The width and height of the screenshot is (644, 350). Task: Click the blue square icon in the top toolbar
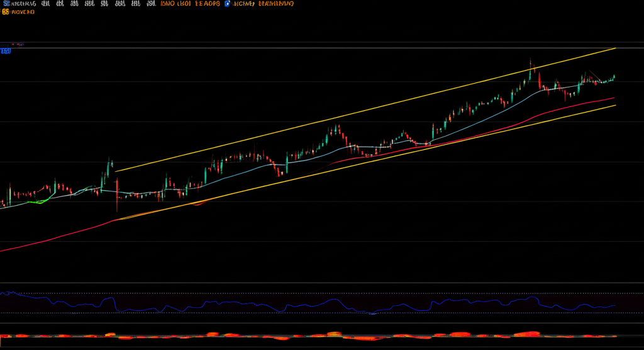228,3
